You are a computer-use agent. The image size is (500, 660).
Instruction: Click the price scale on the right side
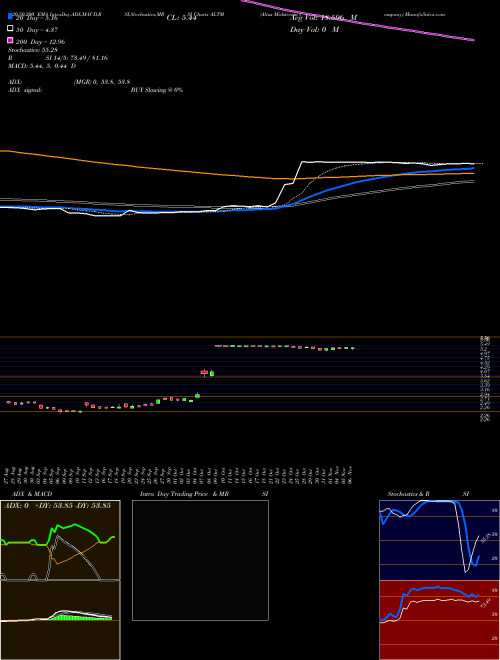tap(485, 378)
